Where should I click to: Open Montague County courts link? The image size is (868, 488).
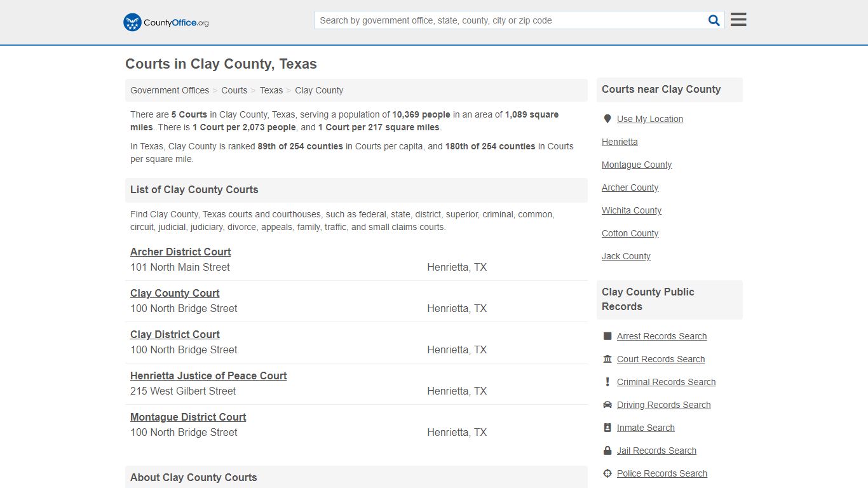point(637,165)
